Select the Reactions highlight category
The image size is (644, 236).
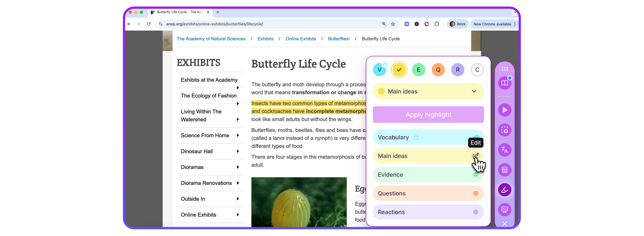coord(428,212)
